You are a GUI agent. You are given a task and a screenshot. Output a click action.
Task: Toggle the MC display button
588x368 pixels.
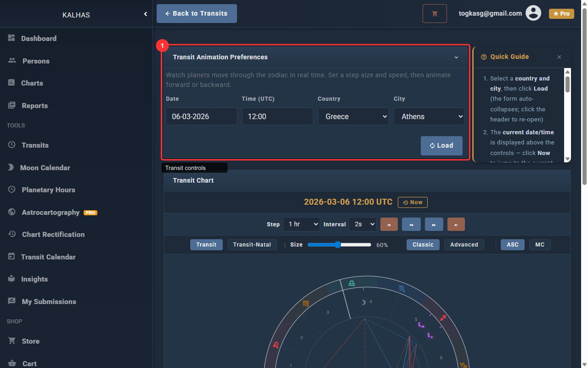pyautogui.click(x=540, y=245)
